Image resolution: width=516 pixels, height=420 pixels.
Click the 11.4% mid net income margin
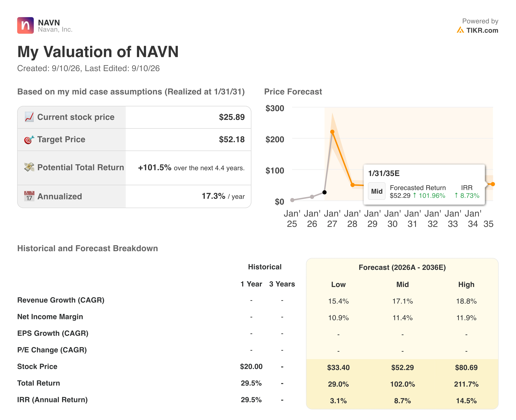tap(402, 318)
